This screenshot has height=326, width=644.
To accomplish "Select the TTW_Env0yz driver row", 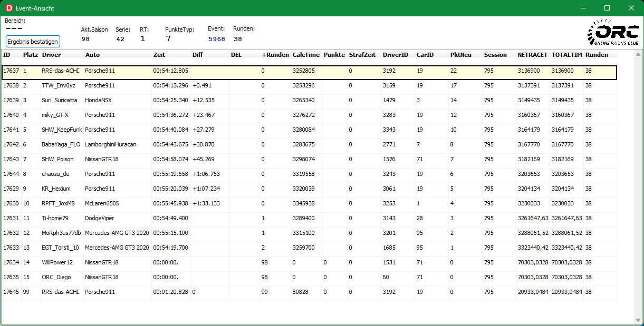I will coord(59,85).
